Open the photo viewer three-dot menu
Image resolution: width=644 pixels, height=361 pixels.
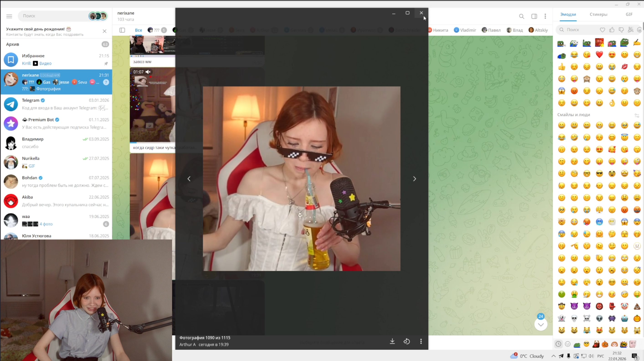421,341
